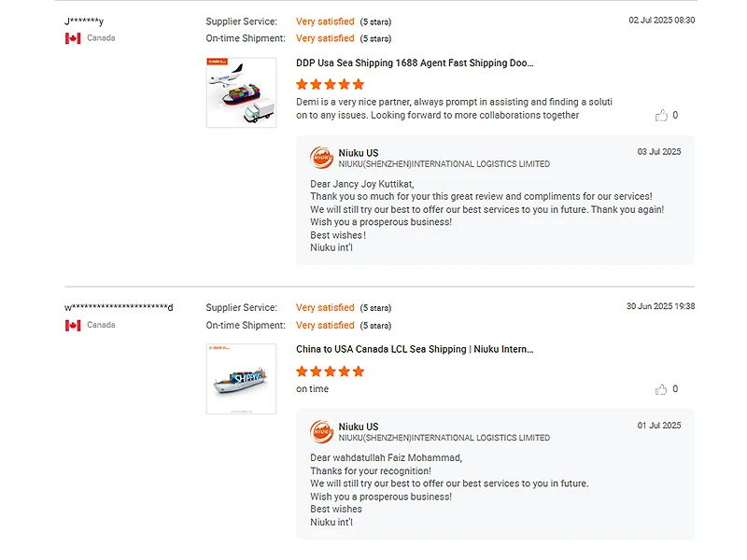747x560 pixels.
Task: Click Canada flag under w***d reviewer
Action: (73, 326)
